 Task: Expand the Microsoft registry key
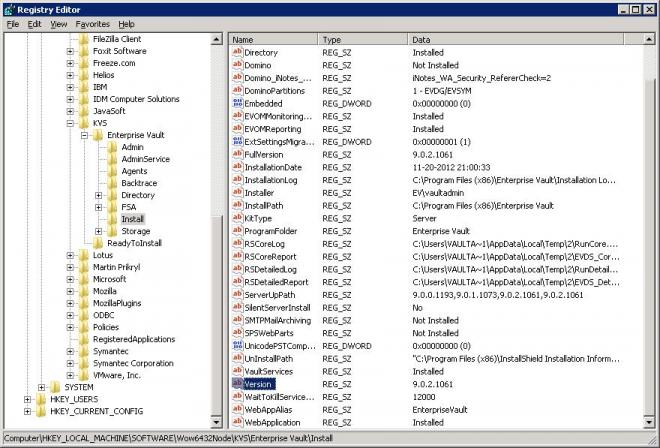pos(70,279)
